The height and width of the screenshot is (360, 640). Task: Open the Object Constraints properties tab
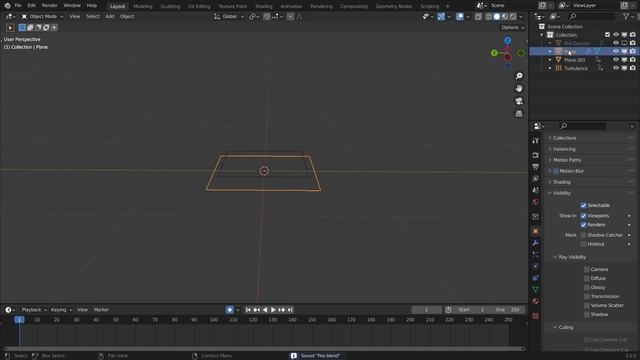click(536, 278)
